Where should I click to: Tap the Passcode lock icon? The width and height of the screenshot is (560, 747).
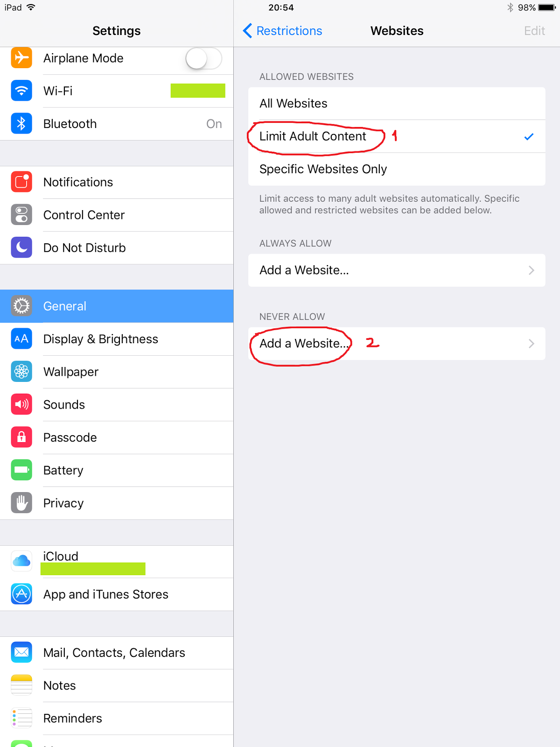tap(21, 437)
